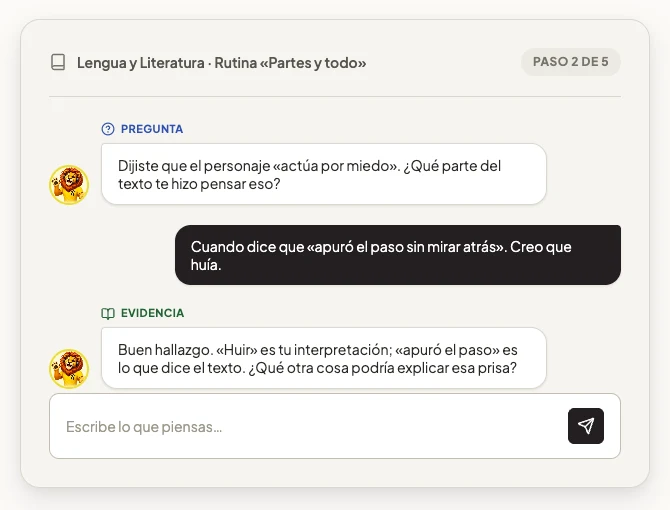Click the title "Lengua y Literatura · Rutina «Partes y todo»"
The width and height of the screenshot is (670, 510).
221,63
